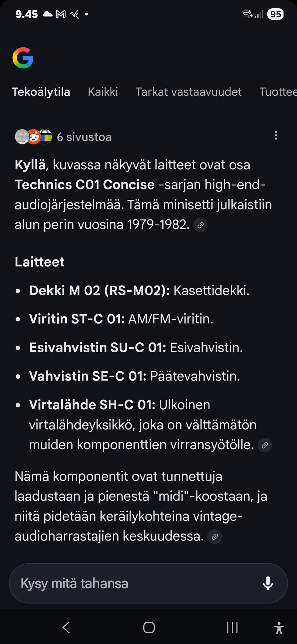Open the three-dot more options menu
This screenshot has height=644, width=297.
[276, 135]
